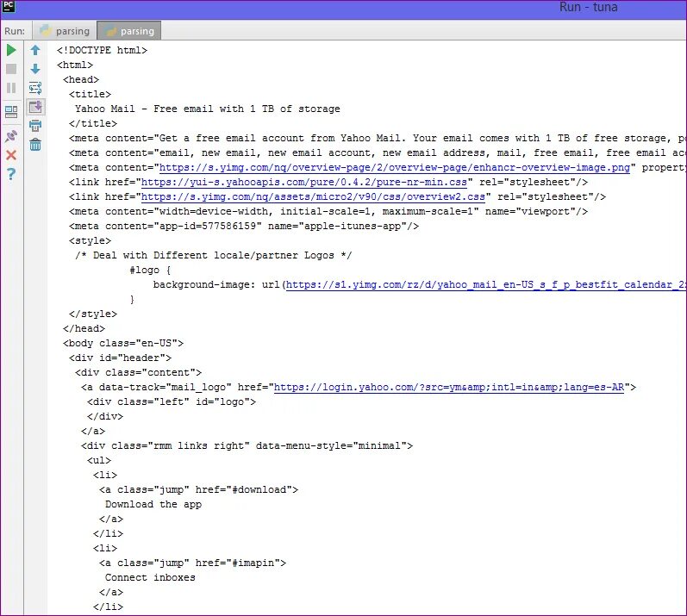
Task: Click the 'Get a free email account' meta line
Action: coord(378,139)
